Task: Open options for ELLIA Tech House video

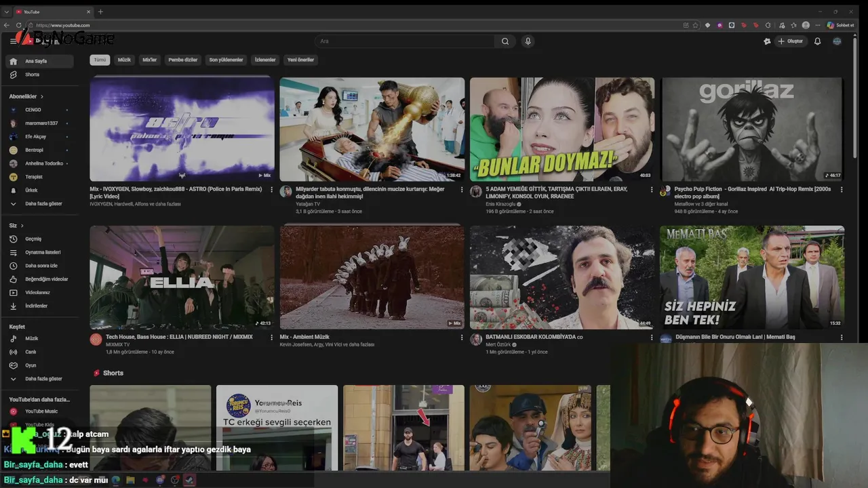Action: point(272,337)
